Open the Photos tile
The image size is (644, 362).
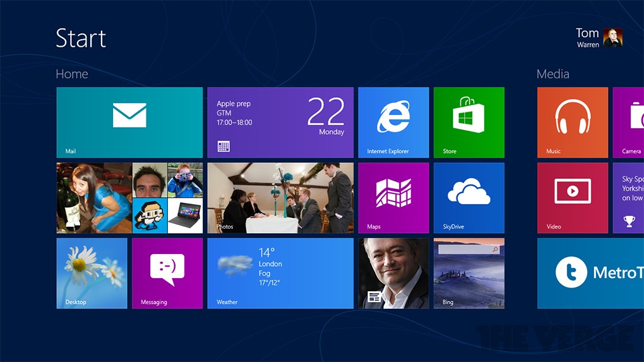pos(280,198)
